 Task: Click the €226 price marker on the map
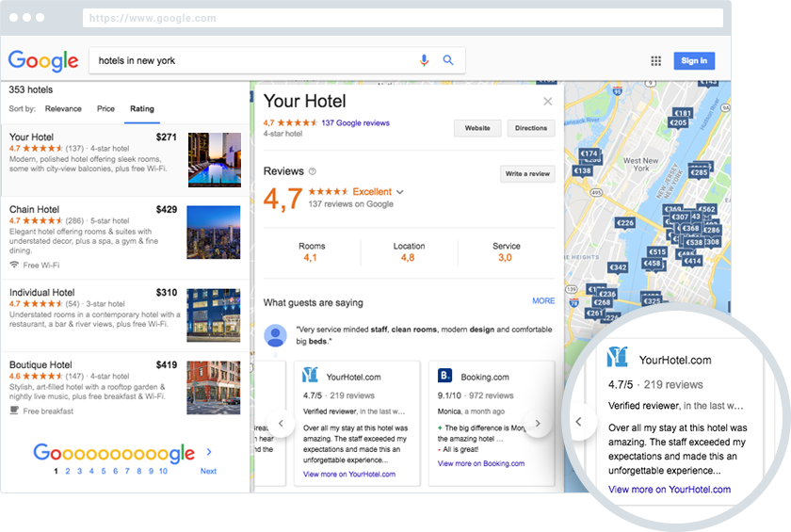pyautogui.click(x=625, y=223)
